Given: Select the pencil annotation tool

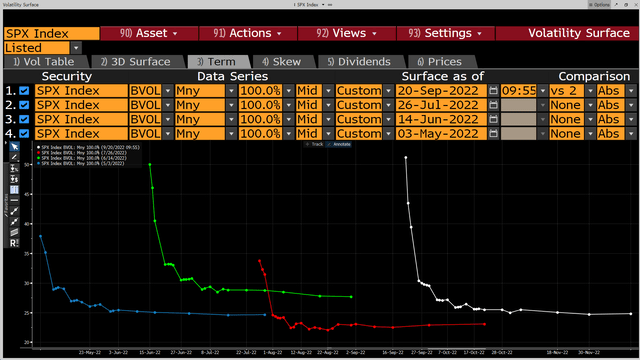Looking at the screenshot, I should click(14, 157).
